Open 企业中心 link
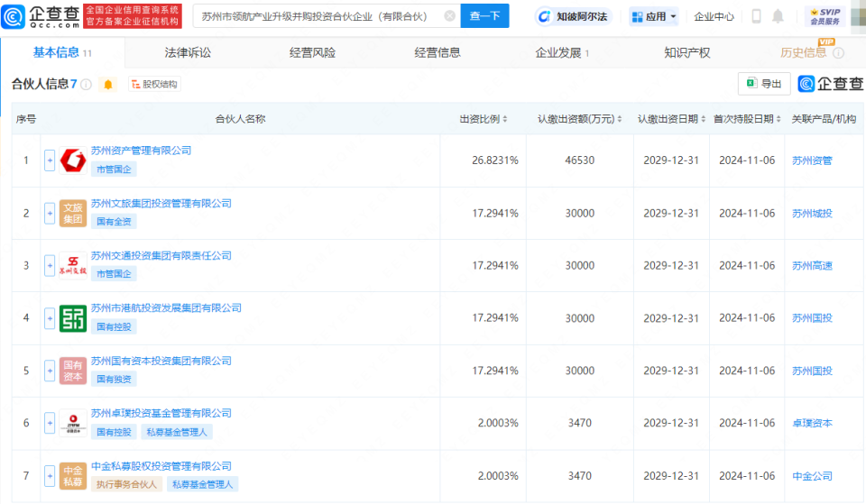Screen dimensions: 866x504 (x=714, y=16)
